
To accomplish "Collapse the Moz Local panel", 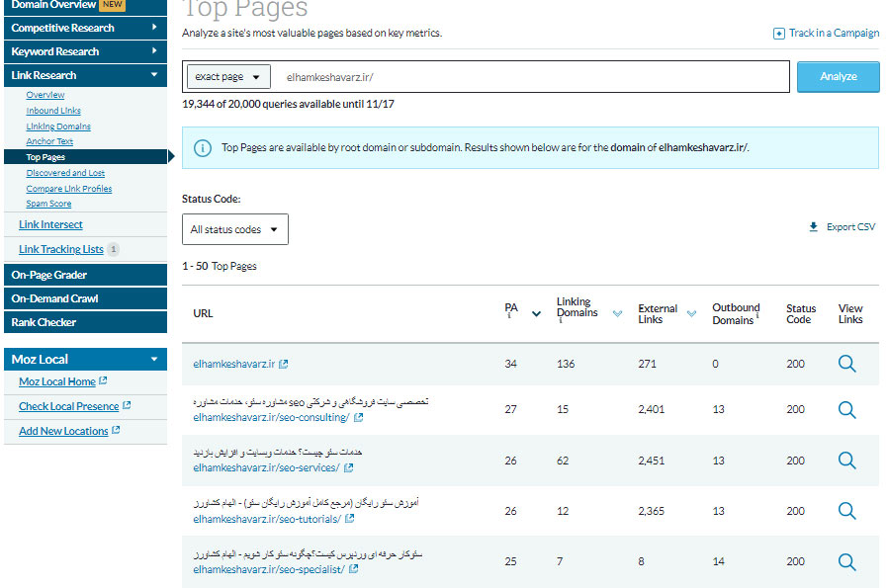I will coord(153,360).
